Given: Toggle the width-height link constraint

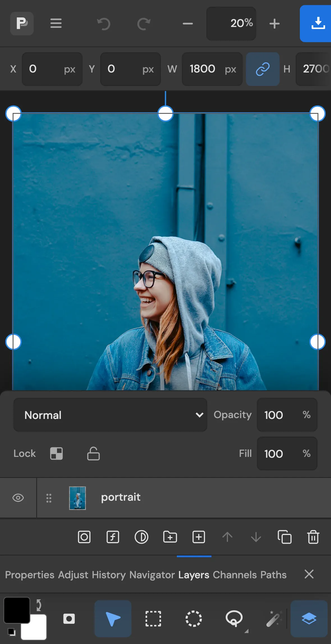Looking at the screenshot, I should tap(263, 69).
